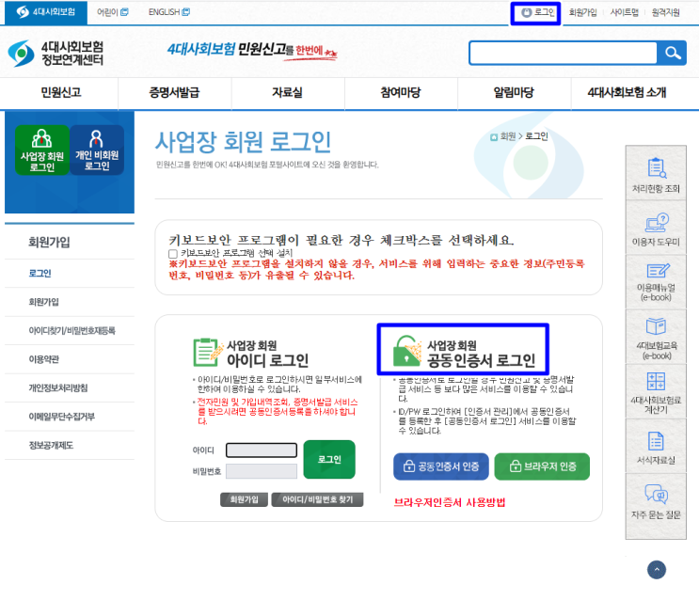699x616 pixels.
Task: Click 로그인 in the left sidebar
Action: point(40,274)
